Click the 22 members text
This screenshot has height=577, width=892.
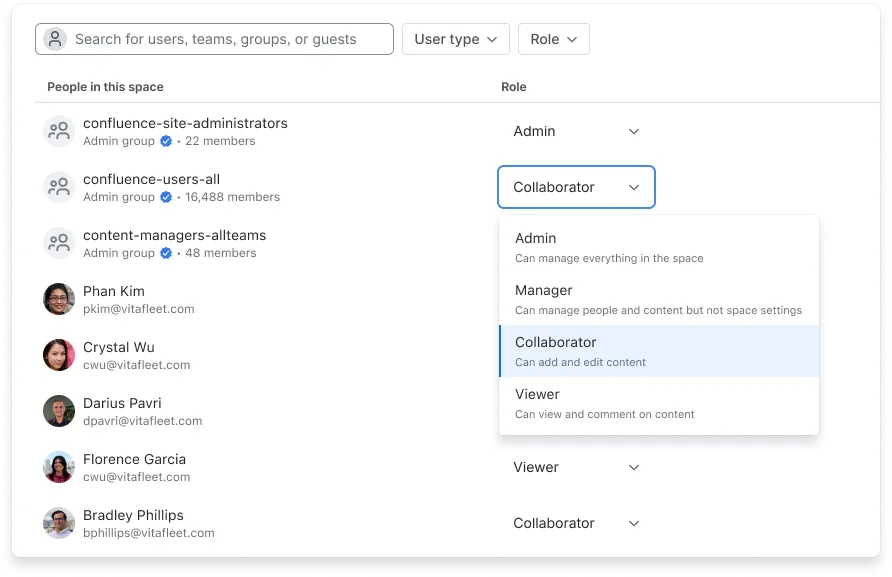[220, 141]
